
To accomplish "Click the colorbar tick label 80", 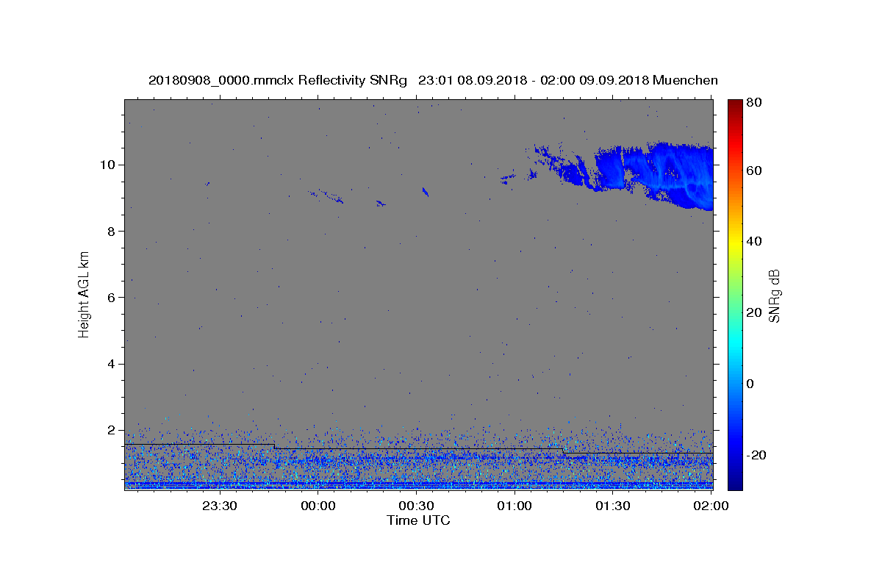I will tap(754, 103).
